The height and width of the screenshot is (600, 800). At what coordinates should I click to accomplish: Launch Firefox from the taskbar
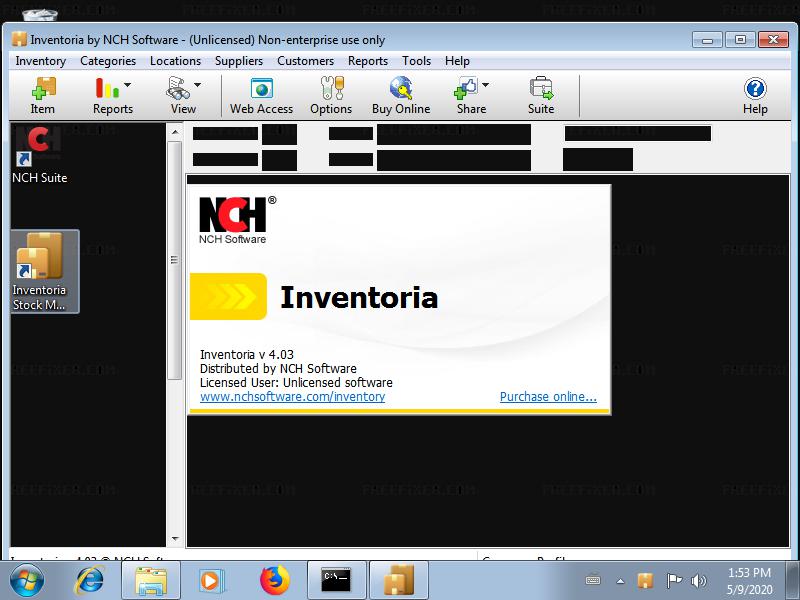[274, 581]
